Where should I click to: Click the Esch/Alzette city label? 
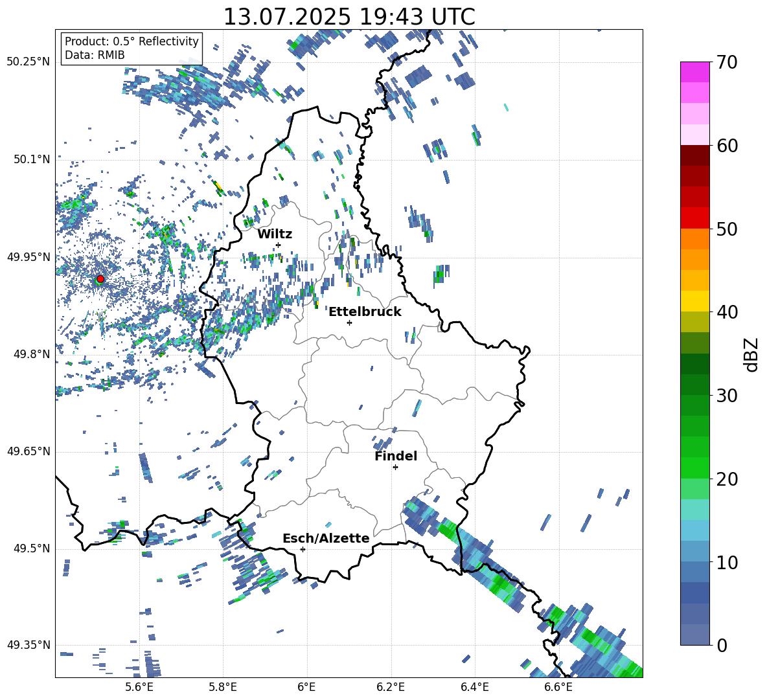pos(326,538)
